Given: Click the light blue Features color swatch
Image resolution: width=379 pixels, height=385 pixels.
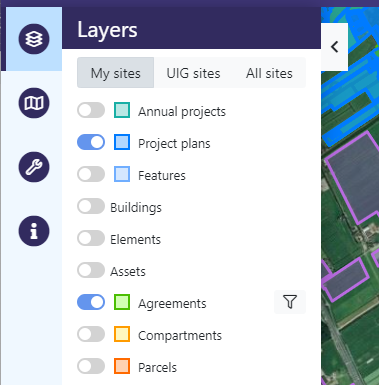Looking at the screenshot, I should (x=122, y=174).
